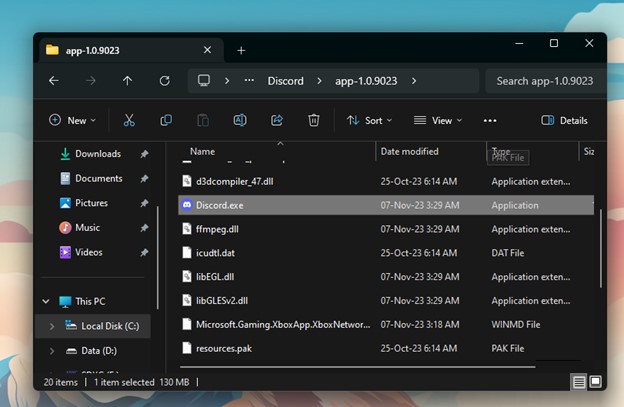This screenshot has height=407, width=624.
Task: Go up one folder level arrow
Action: (127, 81)
